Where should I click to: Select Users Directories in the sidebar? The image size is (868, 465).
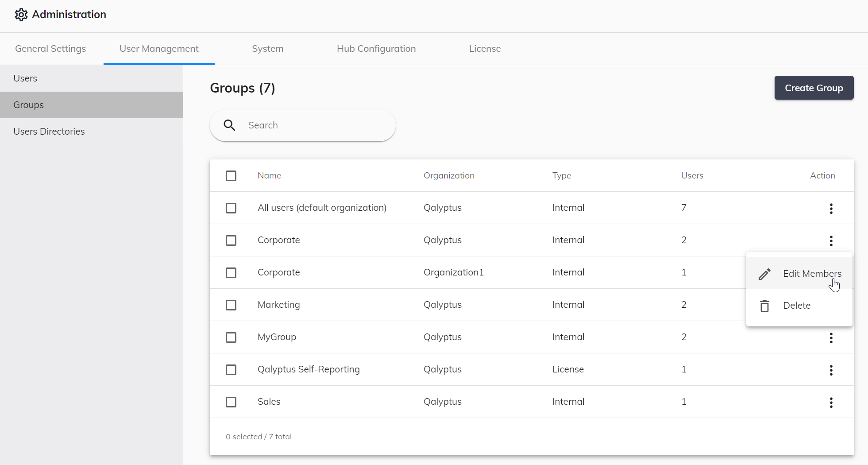[x=49, y=131]
